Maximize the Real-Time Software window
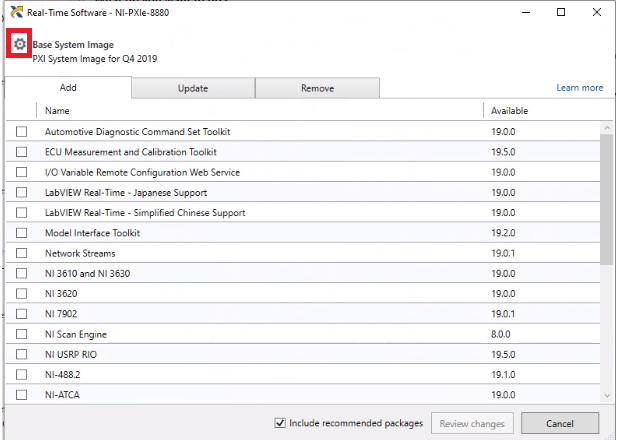The width and height of the screenshot is (617, 440). [559, 12]
